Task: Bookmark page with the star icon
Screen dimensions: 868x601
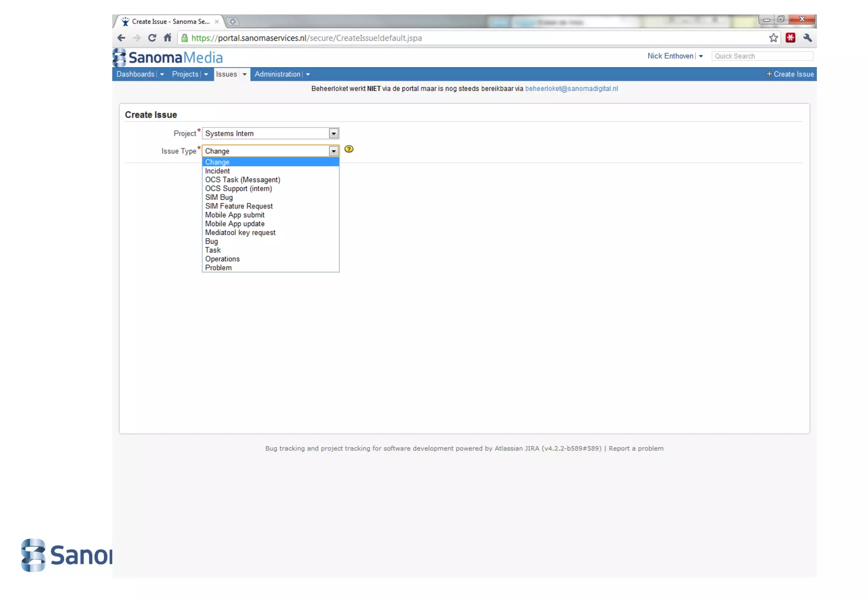Action: click(773, 38)
